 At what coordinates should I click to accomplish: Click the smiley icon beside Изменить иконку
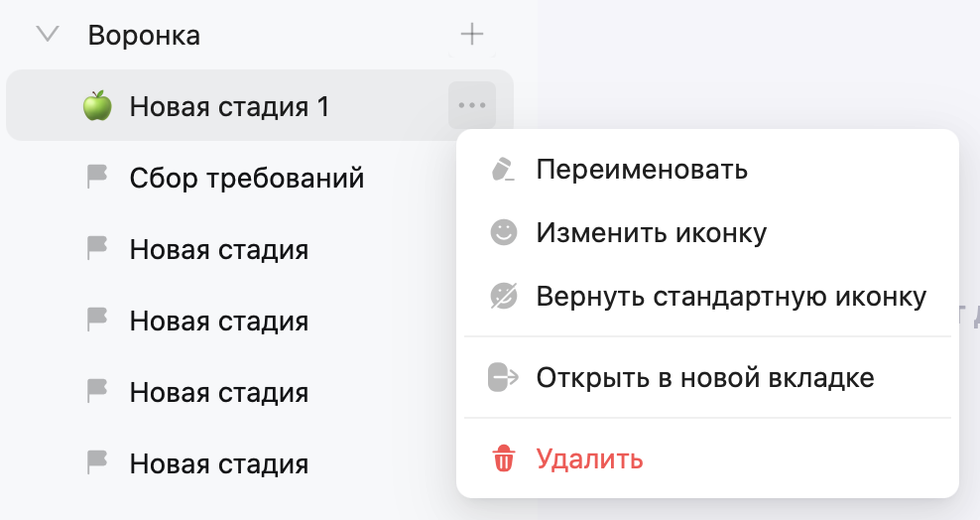pos(504,233)
